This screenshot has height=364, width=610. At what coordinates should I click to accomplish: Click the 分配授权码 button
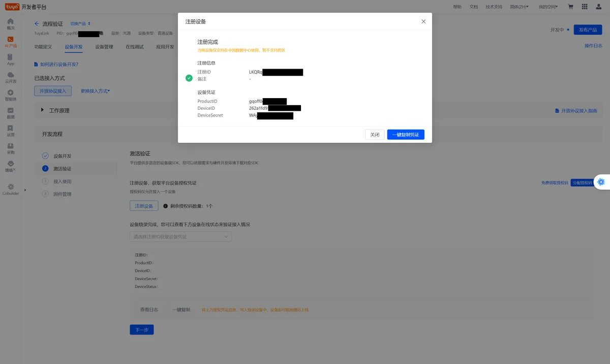(x=582, y=183)
